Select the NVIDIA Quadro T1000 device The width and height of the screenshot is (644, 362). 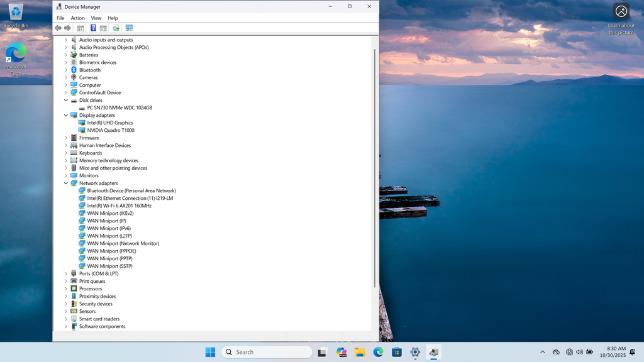tap(110, 130)
